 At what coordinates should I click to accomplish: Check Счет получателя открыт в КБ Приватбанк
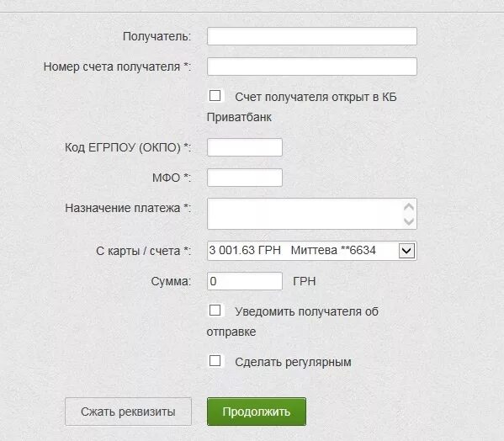215,96
